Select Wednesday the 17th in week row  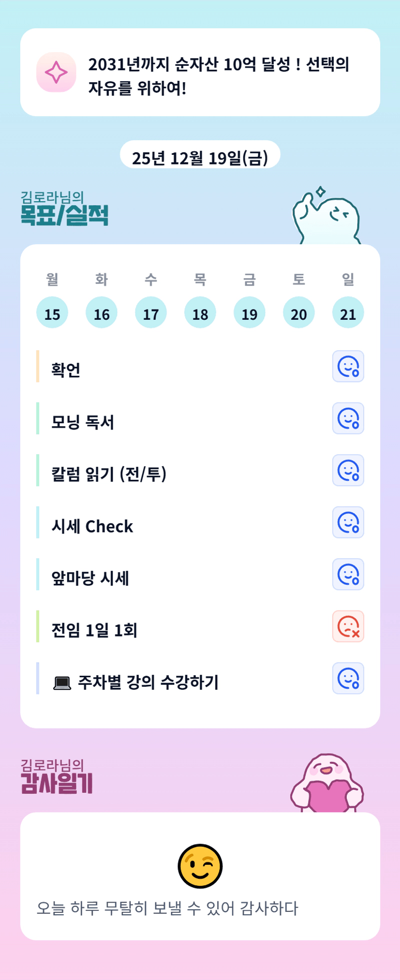tap(151, 313)
